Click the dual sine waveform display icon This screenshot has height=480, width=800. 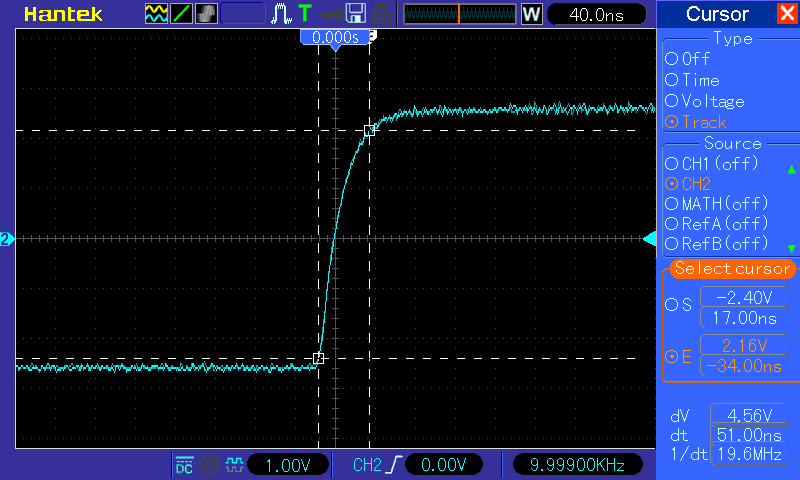coord(156,14)
